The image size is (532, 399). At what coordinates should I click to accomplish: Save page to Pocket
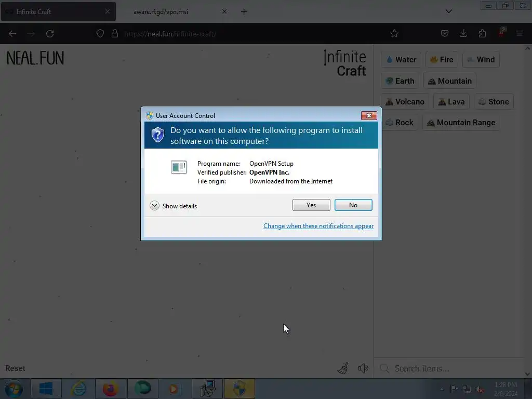pos(445,34)
